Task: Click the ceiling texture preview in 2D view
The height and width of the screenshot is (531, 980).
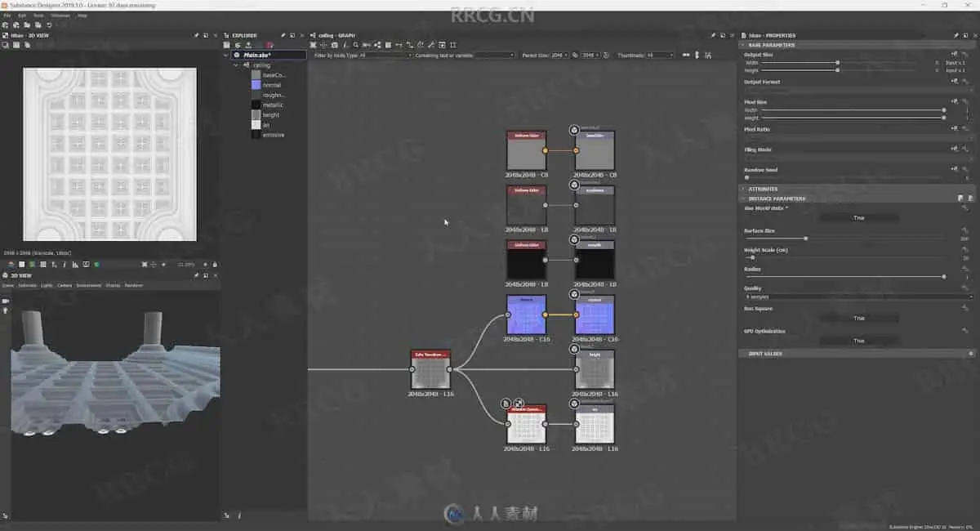Action: [x=110, y=154]
